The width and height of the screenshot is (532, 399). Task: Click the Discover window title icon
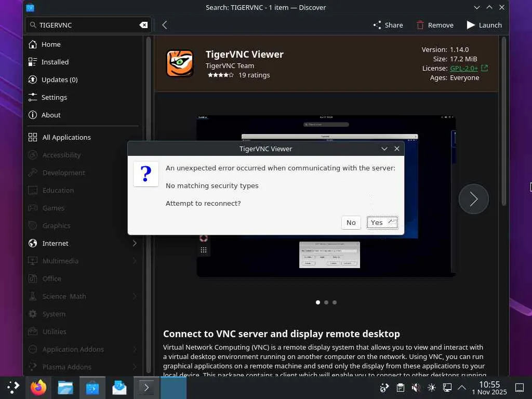tap(30, 7)
